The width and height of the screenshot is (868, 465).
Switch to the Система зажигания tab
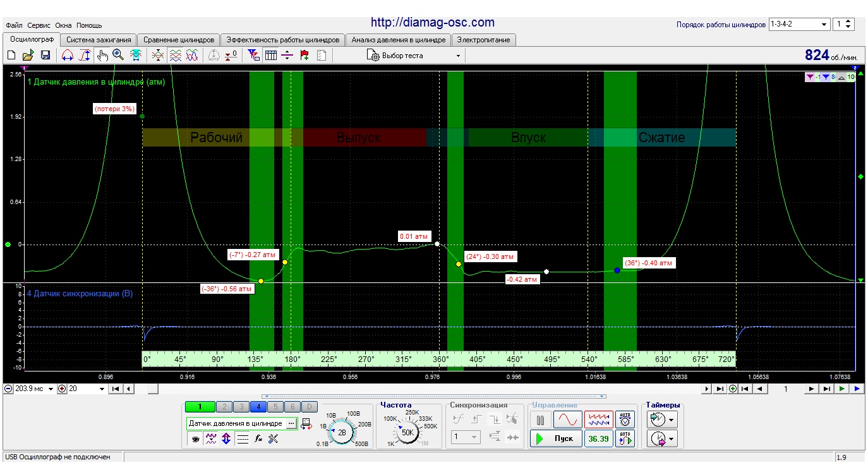pos(97,40)
